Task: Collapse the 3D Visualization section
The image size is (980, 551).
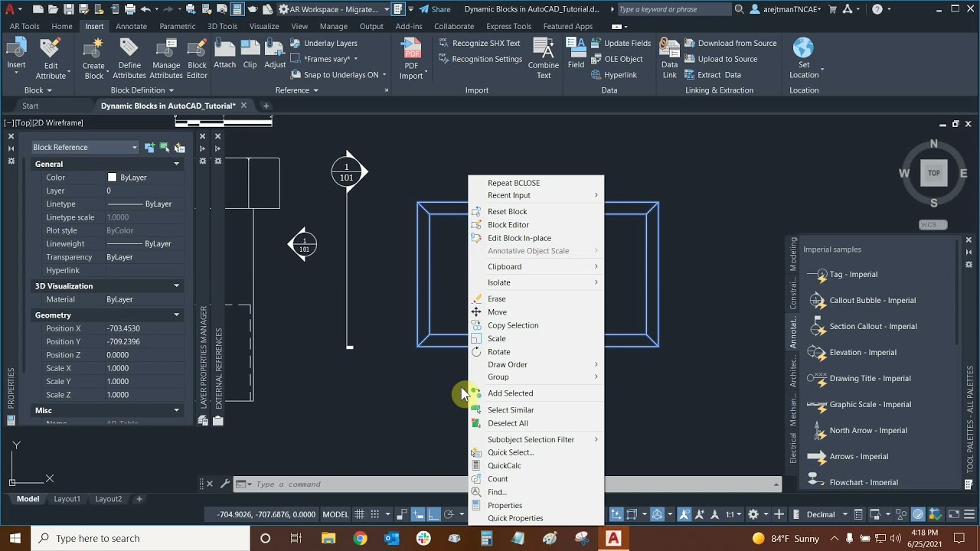Action: 176,286
